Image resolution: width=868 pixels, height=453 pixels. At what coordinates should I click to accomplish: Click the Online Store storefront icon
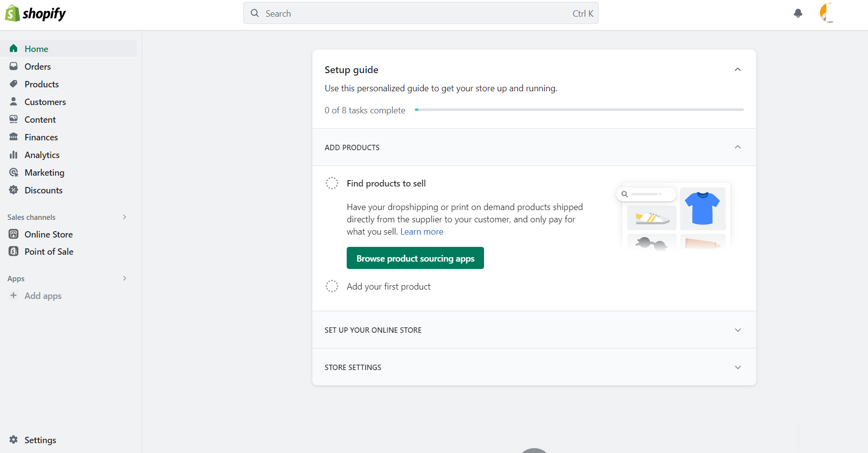pyautogui.click(x=14, y=234)
